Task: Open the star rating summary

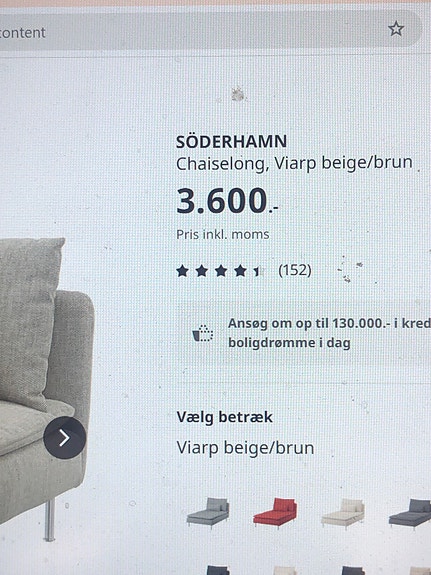Action: [x=219, y=271]
